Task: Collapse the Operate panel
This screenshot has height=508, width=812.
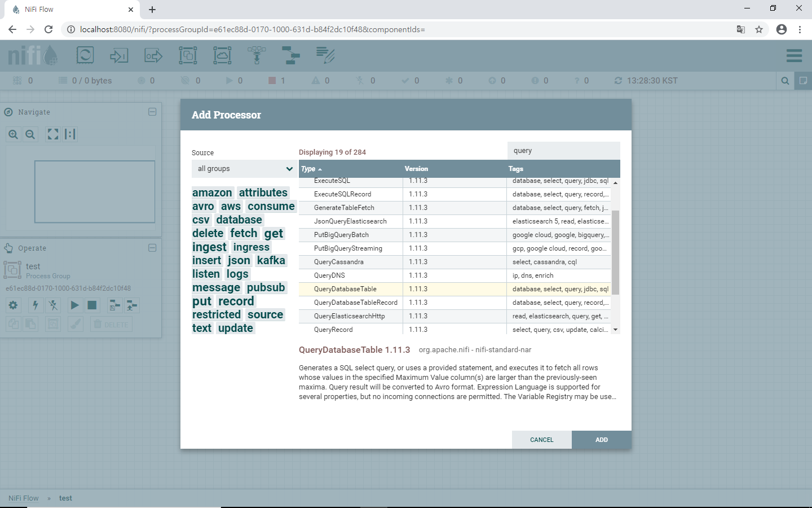Action: [x=152, y=248]
